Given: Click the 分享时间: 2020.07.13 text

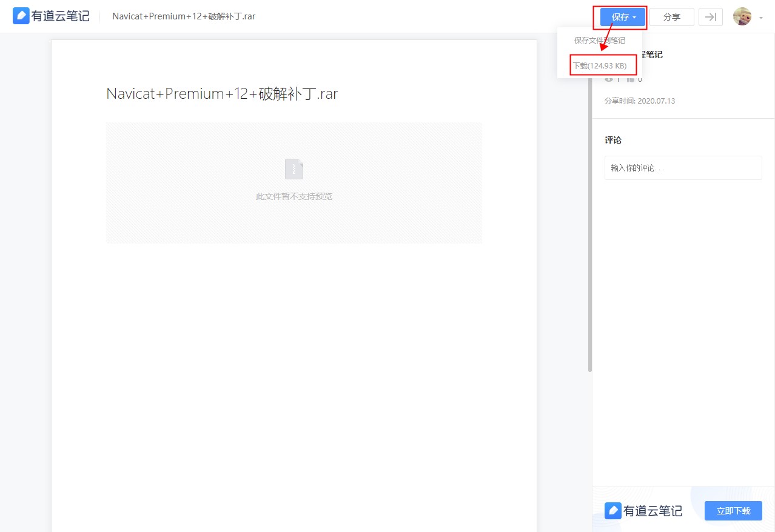Looking at the screenshot, I should tap(640, 101).
